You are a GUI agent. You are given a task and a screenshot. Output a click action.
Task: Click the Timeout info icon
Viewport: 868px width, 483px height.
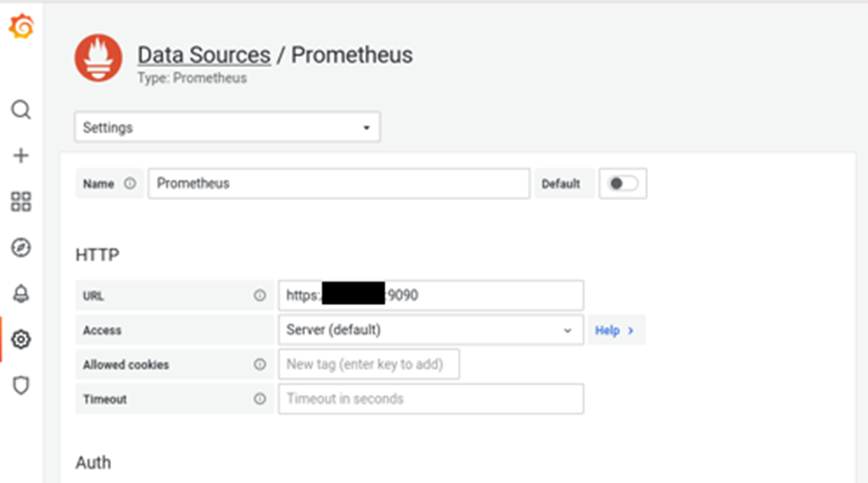pyautogui.click(x=259, y=399)
